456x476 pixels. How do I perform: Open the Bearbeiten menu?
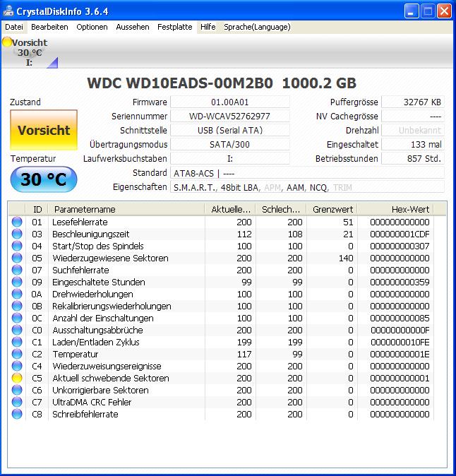point(49,27)
